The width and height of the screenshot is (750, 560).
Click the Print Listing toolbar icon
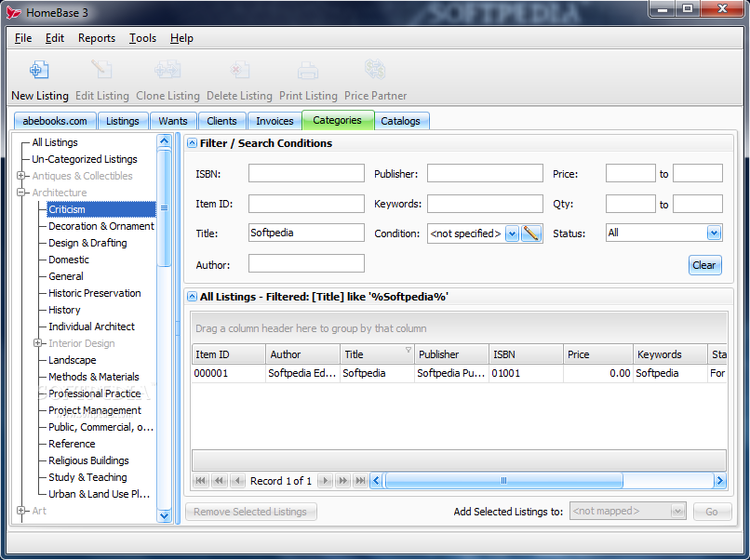coord(308,70)
